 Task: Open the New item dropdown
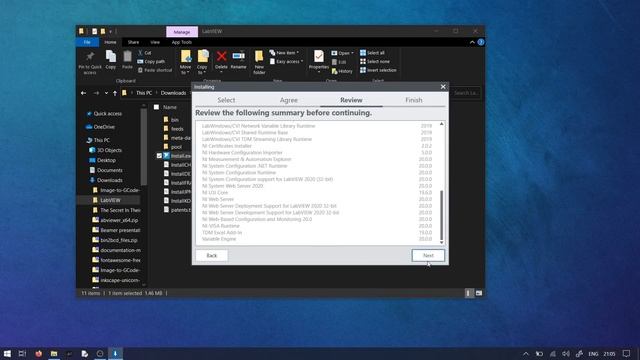284,53
